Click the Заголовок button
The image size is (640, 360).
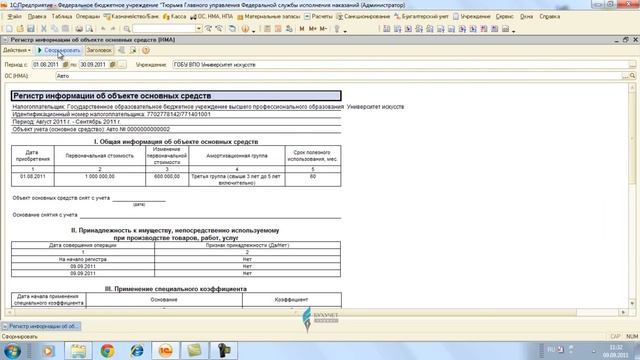click(99, 50)
